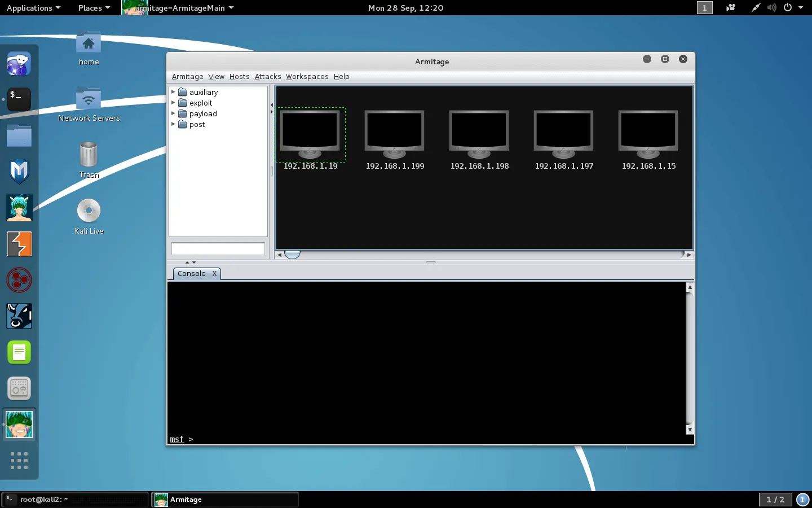Open the Places menu
Viewport: 812px width, 508px height.
pyautogui.click(x=90, y=8)
